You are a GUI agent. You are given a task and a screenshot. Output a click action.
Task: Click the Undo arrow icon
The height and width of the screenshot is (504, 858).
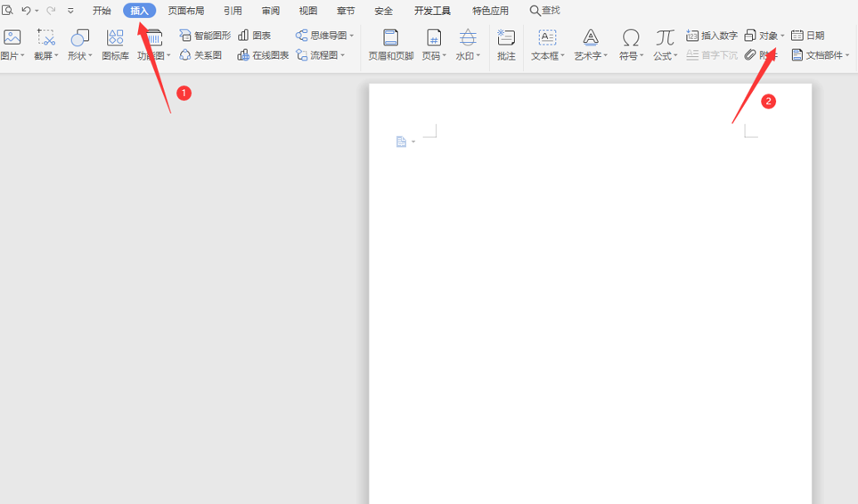pyautogui.click(x=26, y=11)
